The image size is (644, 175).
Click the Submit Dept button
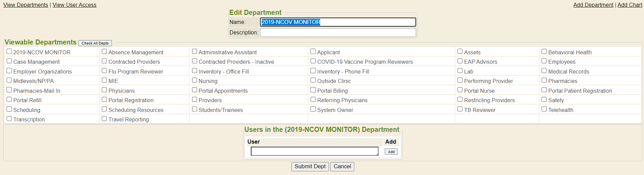(x=310, y=167)
